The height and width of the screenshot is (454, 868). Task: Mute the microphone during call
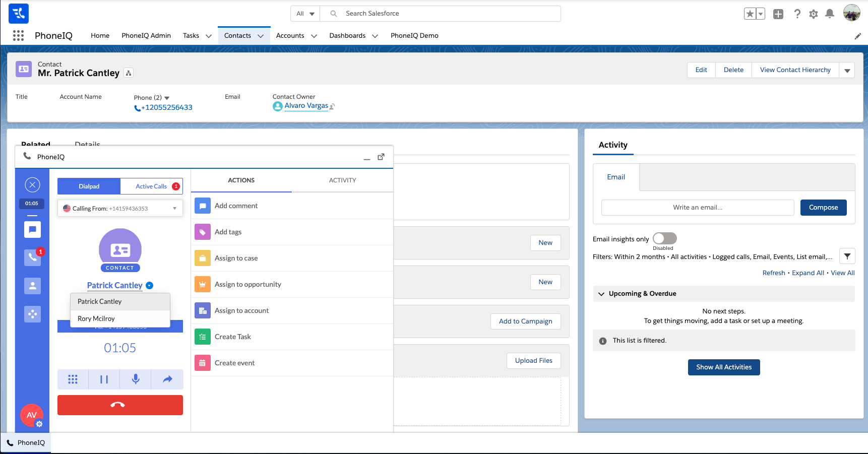coord(136,379)
